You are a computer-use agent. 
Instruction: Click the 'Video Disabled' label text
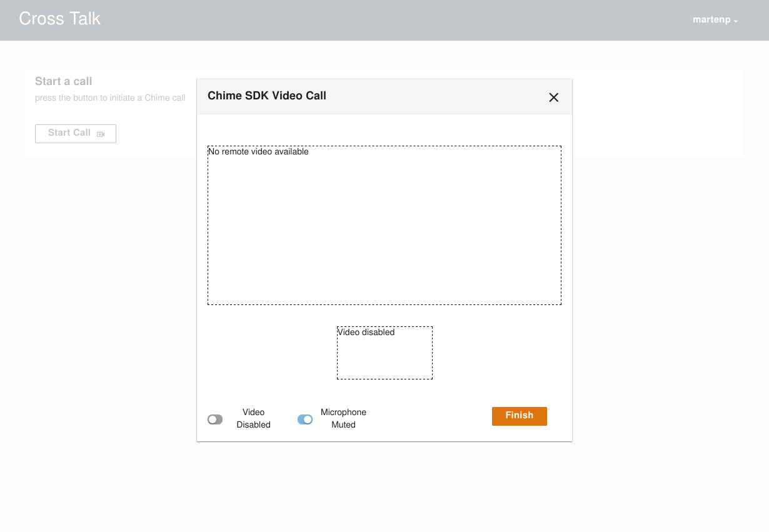253,418
